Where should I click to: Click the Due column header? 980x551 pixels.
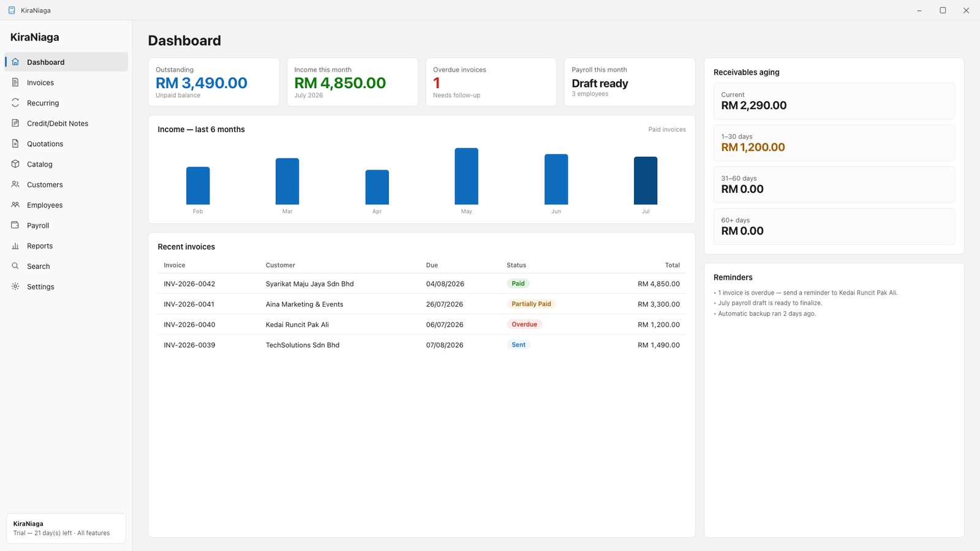432,265
